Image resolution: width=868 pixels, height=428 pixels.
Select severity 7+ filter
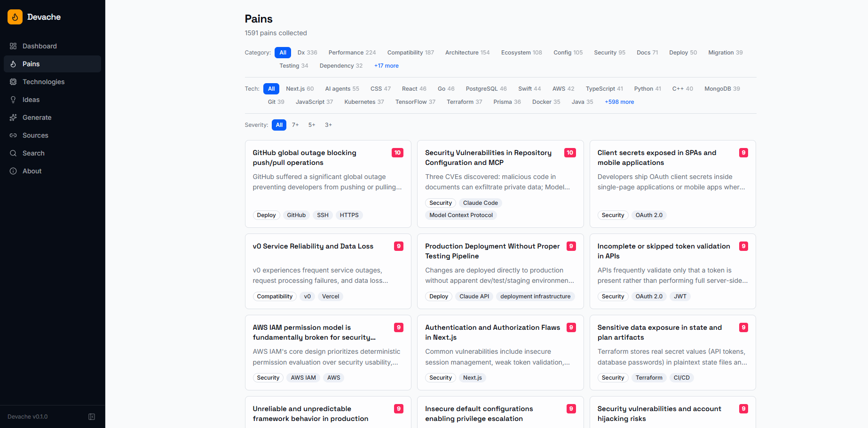point(295,125)
